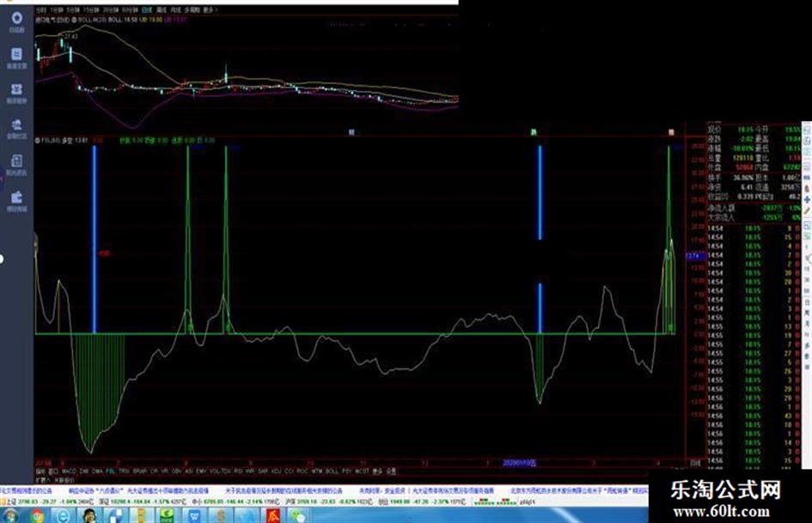Expand 更多 in the indicator tab row

click(377, 471)
